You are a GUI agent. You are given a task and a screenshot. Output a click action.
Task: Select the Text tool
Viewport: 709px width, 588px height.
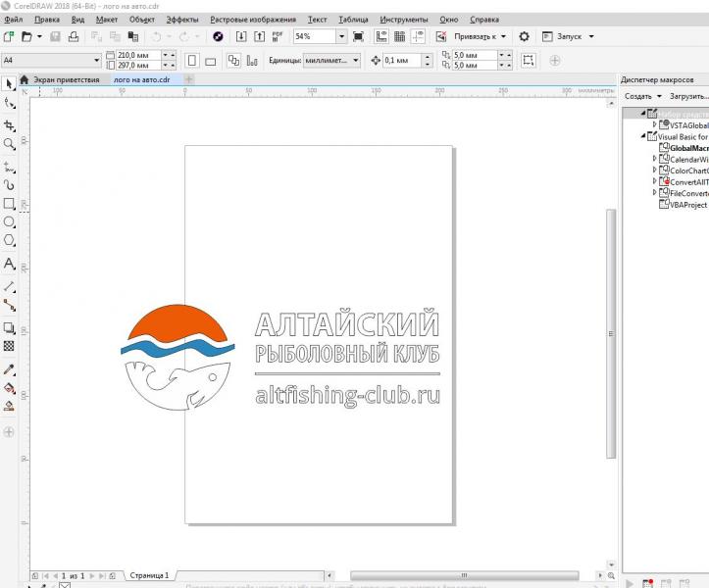(x=9, y=263)
